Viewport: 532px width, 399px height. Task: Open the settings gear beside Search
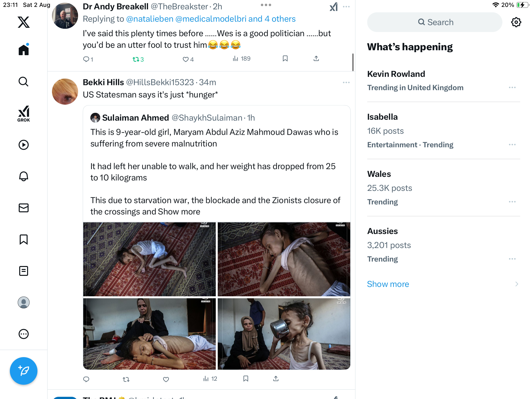pos(516,22)
